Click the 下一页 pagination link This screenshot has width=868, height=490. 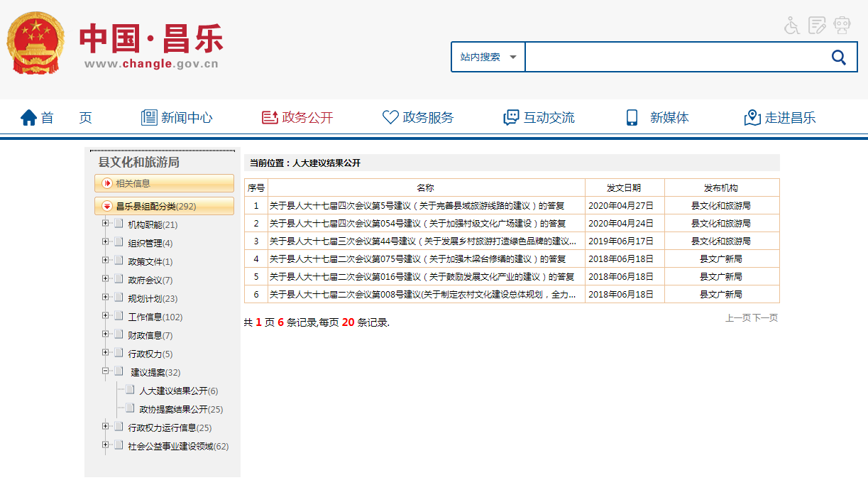pyautogui.click(x=765, y=318)
